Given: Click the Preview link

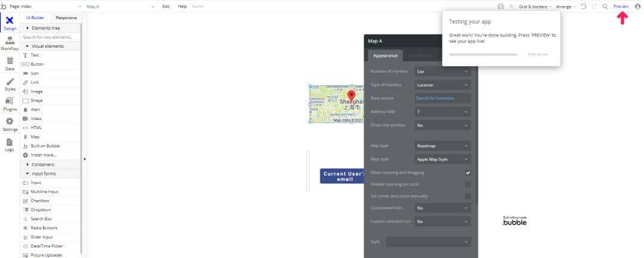Looking at the screenshot, I should [x=621, y=6].
